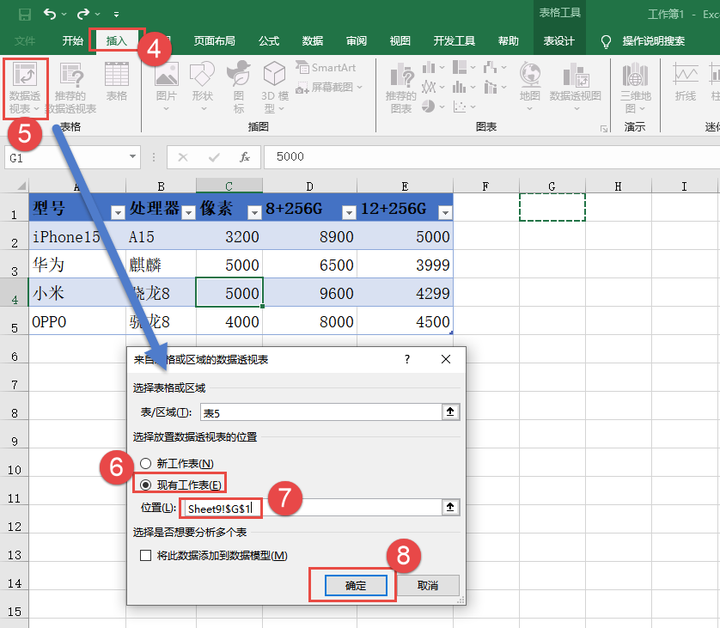The height and width of the screenshot is (628, 720).
Task: Open the PivotTable (数据透视表) tool
Action: click(25, 89)
